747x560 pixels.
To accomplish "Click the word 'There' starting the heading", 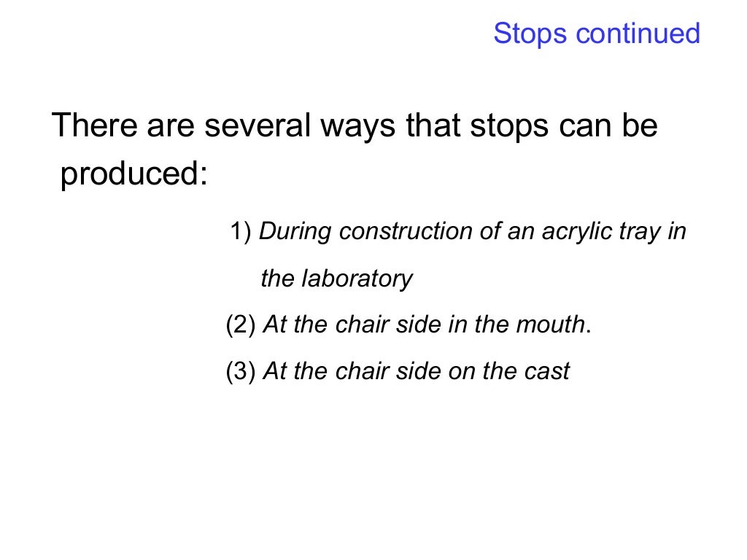I will 94,125.
